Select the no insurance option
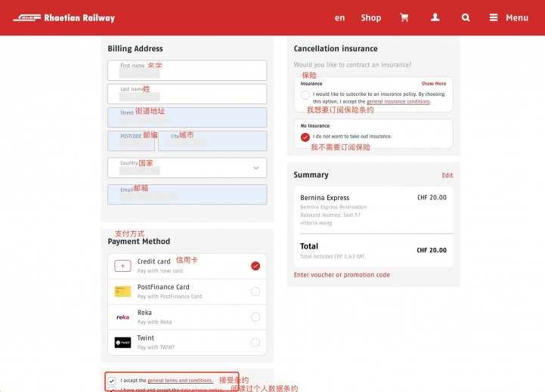 point(305,137)
